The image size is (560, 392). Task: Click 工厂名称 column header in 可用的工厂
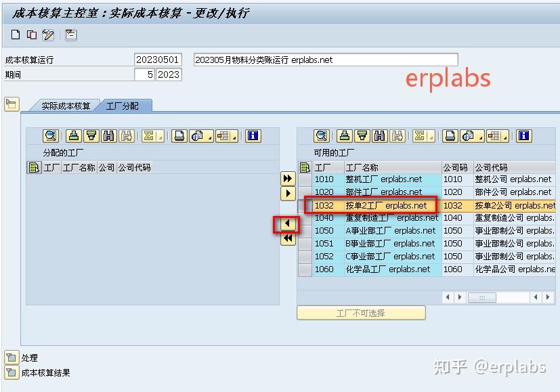coord(393,167)
